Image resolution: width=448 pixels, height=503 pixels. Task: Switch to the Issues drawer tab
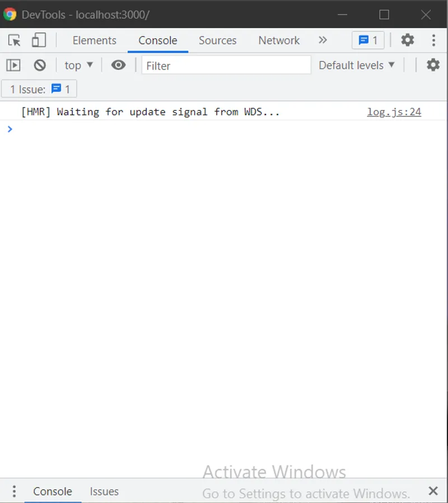click(104, 491)
